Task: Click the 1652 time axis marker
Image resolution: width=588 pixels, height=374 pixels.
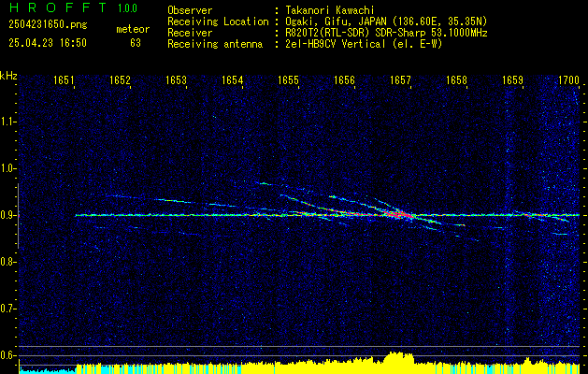Action: (x=120, y=80)
